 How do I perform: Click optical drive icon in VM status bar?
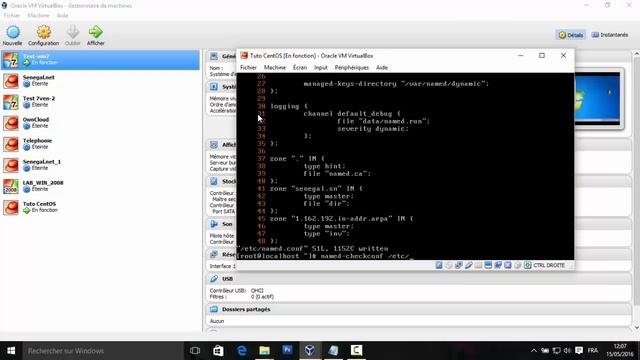449,265
